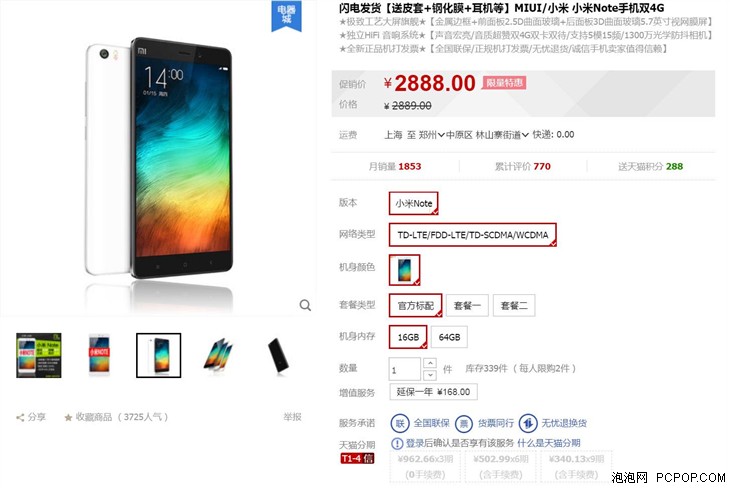The image size is (730, 488).
Task: Click the 无忧退换货 return badge icon
Action: pyautogui.click(x=527, y=423)
